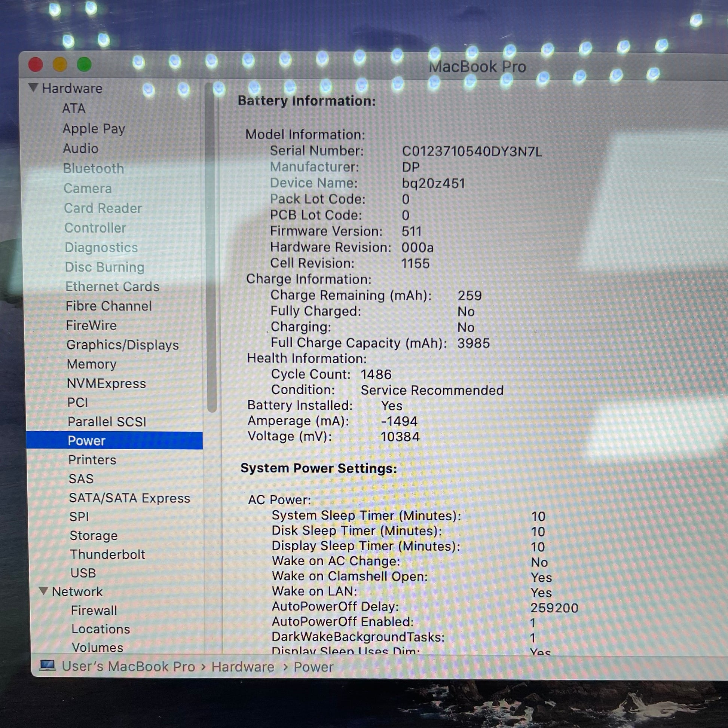Click the MacBook Pro laptop icon in path bar
This screenshot has width=728, height=728.
48,666
